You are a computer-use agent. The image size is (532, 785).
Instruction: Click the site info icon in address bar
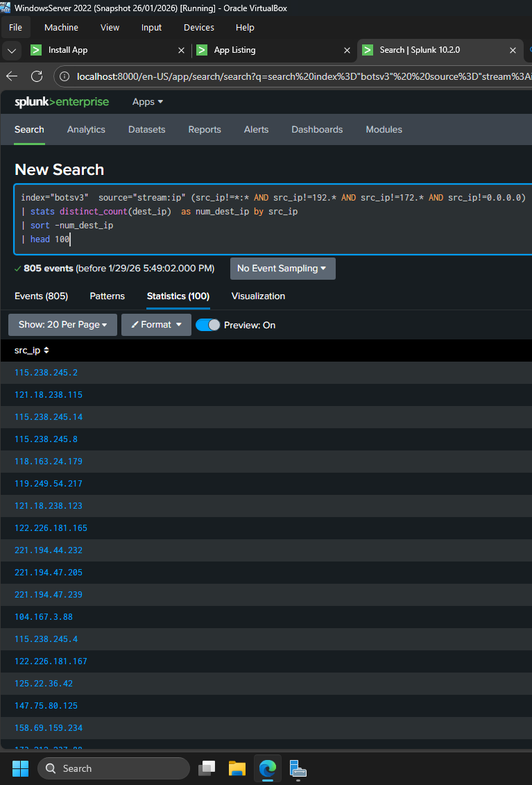click(x=64, y=76)
